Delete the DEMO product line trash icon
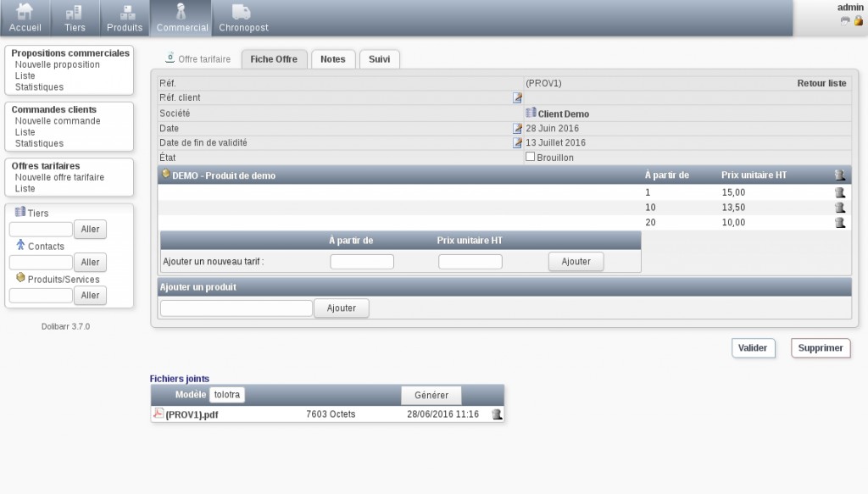Screen dimensions: 868x494 pos(840,175)
